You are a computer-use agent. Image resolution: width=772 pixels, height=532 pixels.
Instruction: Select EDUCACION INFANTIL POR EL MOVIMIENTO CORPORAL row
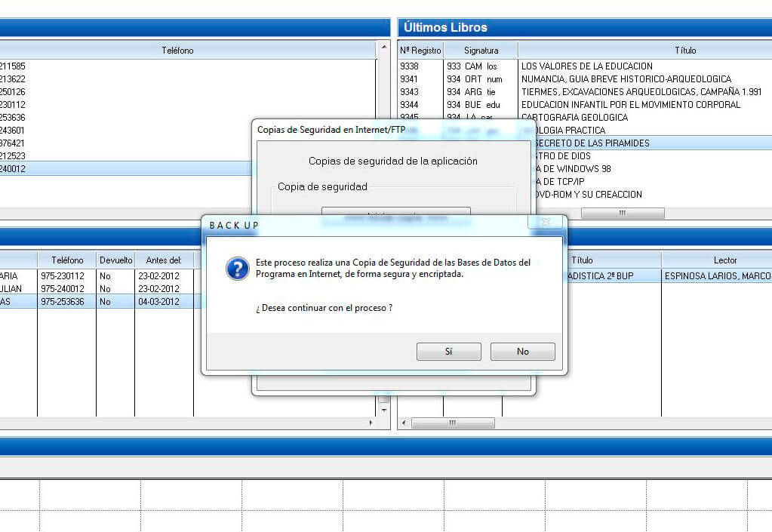click(x=630, y=105)
